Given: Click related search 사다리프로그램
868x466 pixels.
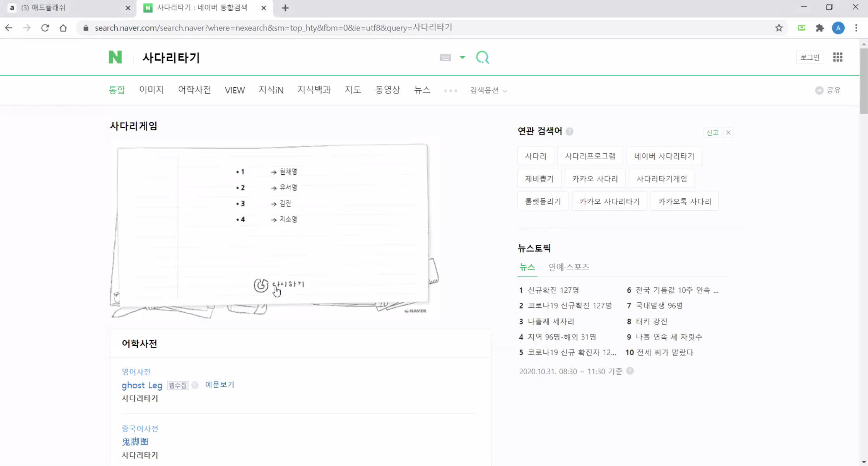Looking at the screenshot, I should [590, 156].
